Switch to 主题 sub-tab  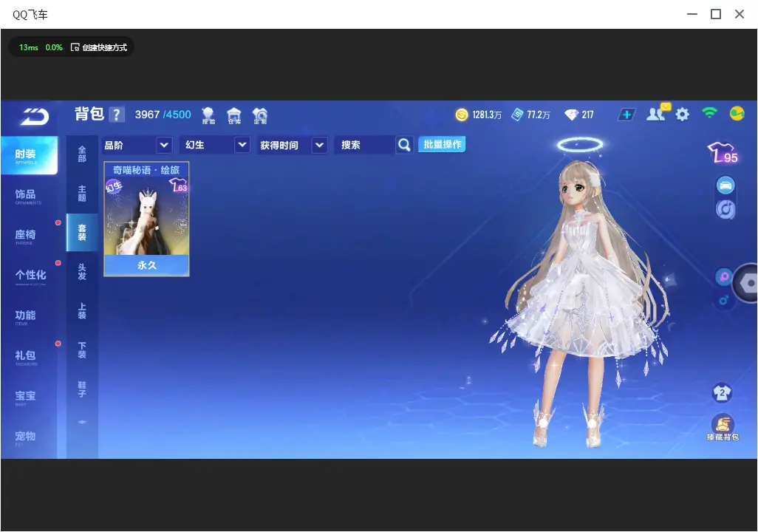(x=82, y=194)
